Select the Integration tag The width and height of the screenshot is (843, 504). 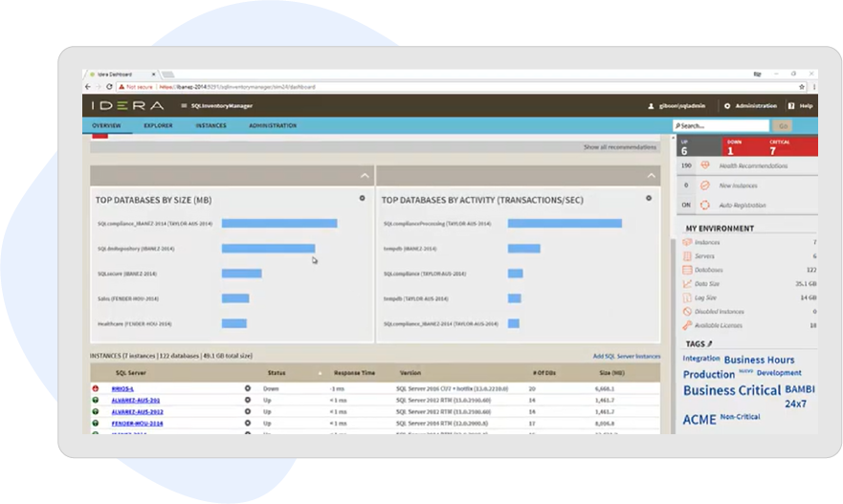(x=701, y=359)
